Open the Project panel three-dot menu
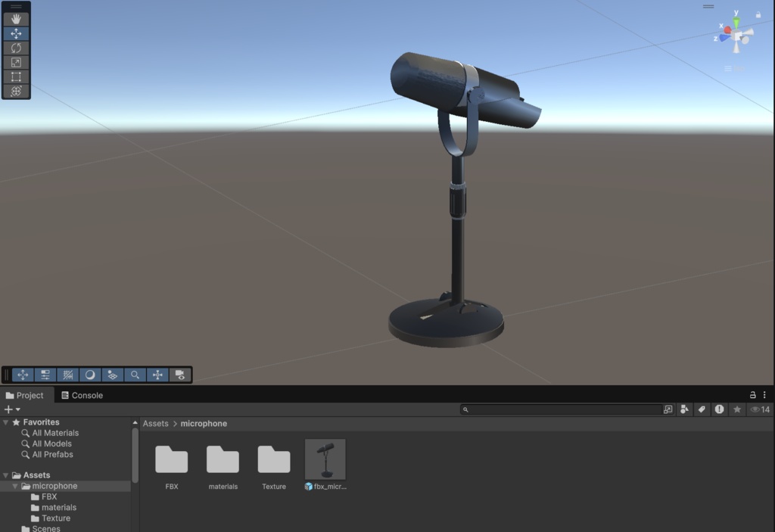The image size is (775, 532). pos(764,394)
